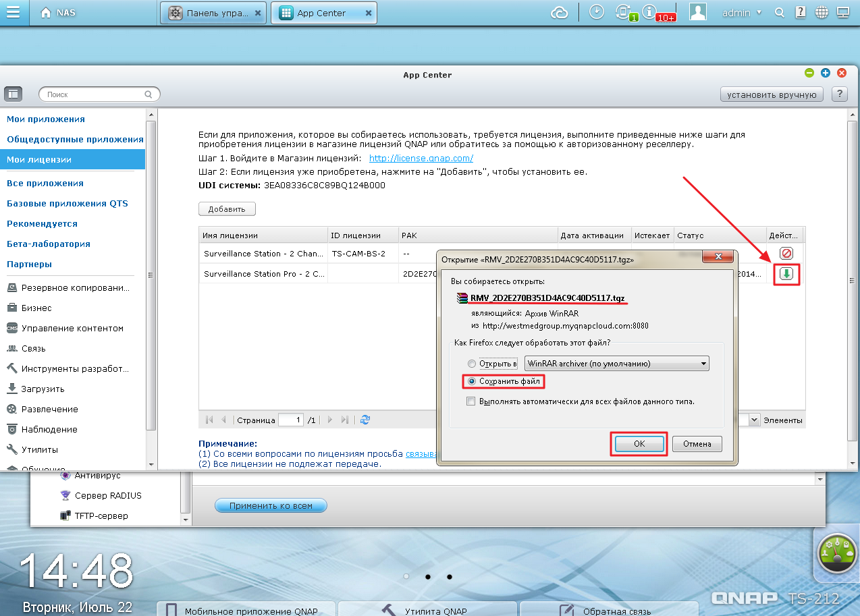Click 'установить вручную' button
The width and height of the screenshot is (860, 616).
pyautogui.click(x=772, y=94)
